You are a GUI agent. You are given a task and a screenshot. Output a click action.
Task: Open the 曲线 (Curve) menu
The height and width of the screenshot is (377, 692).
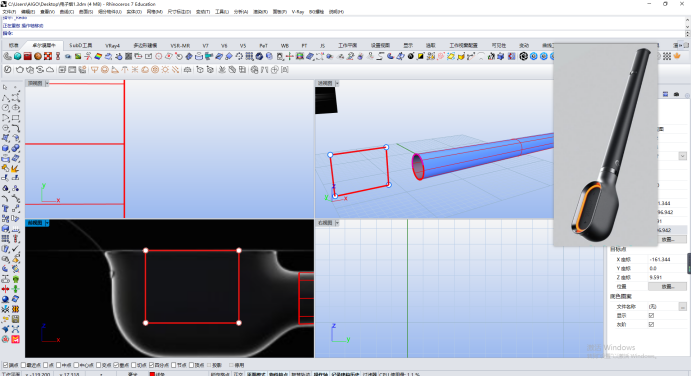67,12
